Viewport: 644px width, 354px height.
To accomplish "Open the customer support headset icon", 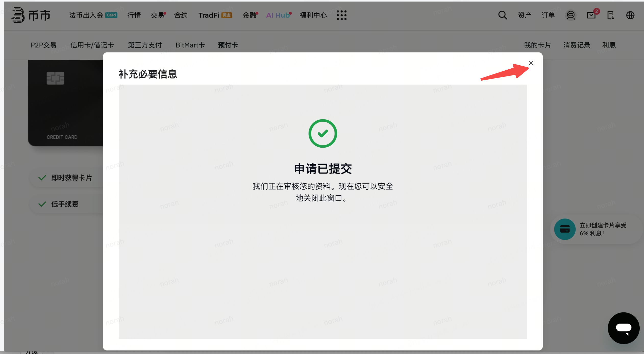I will 571,15.
